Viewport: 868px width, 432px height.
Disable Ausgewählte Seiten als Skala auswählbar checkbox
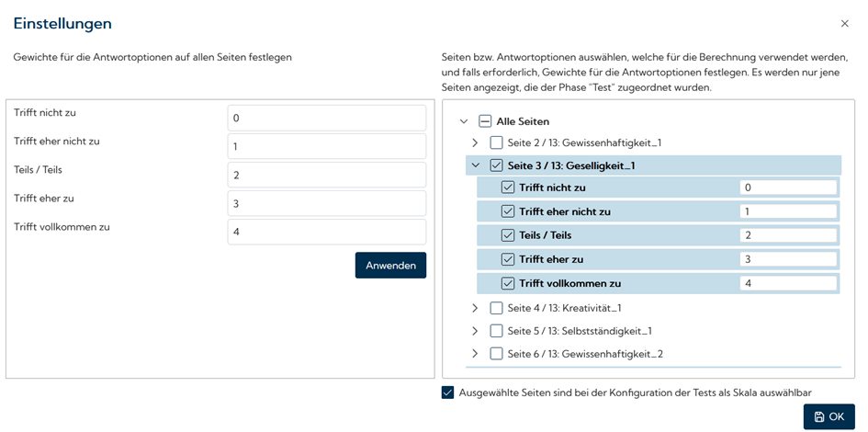point(448,392)
